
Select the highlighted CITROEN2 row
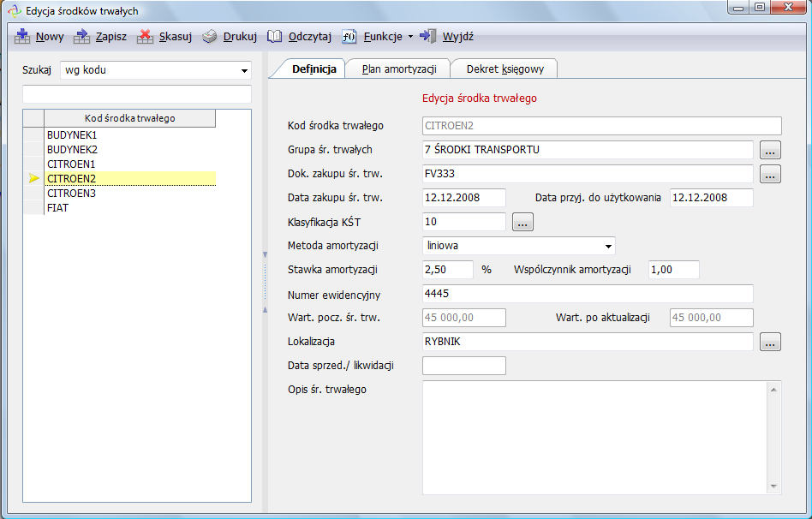click(x=130, y=179)
